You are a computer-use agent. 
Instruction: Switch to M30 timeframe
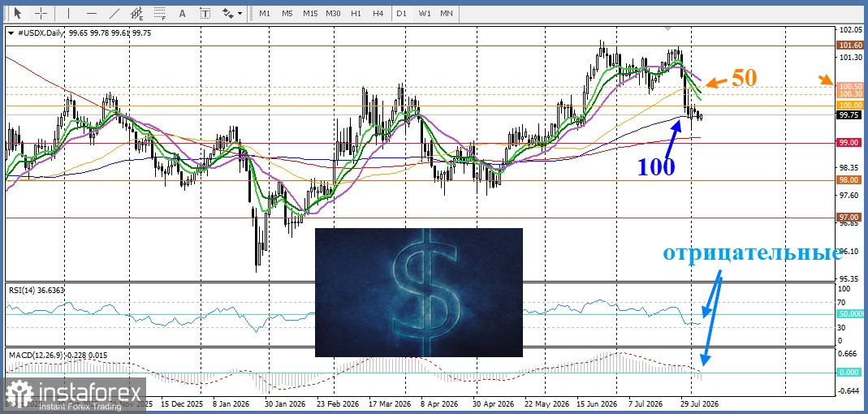pyautogui.click(x=333, y=13)
